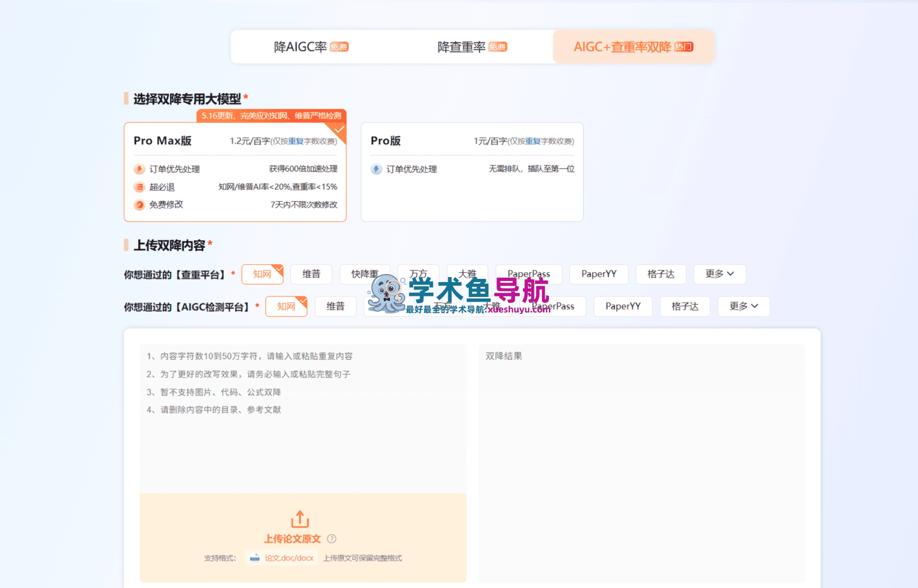
Task: Click the 免费 badge on 降查重率 tab
Action: 497,47
